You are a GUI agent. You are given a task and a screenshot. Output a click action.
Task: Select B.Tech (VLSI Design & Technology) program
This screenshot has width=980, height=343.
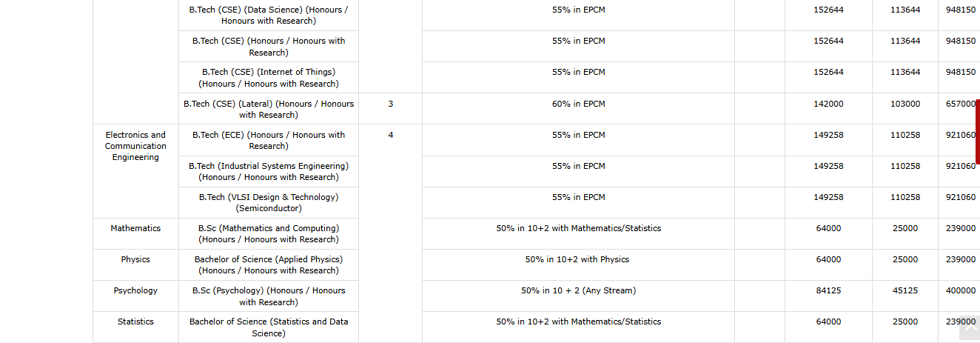coord(269,202)
